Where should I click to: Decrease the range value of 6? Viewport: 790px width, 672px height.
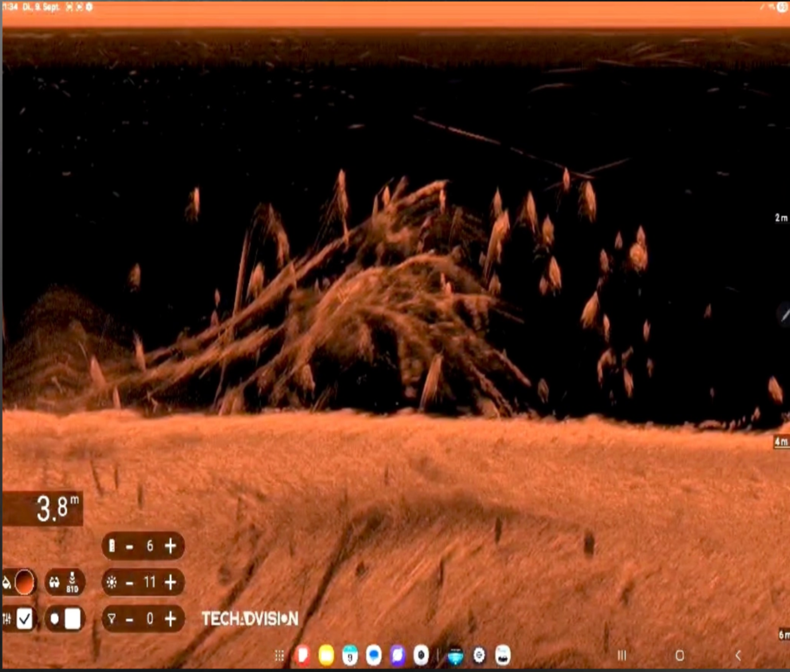[129, 546]
